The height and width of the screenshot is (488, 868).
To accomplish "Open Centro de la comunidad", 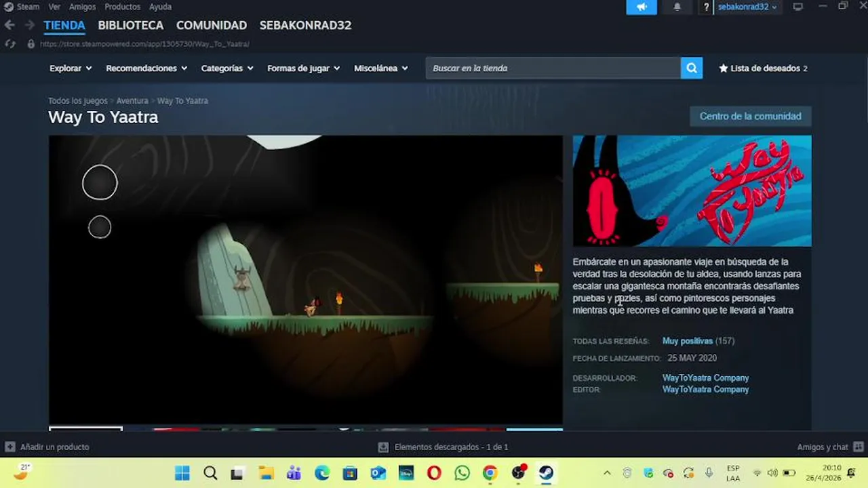I will coord(751,116).
